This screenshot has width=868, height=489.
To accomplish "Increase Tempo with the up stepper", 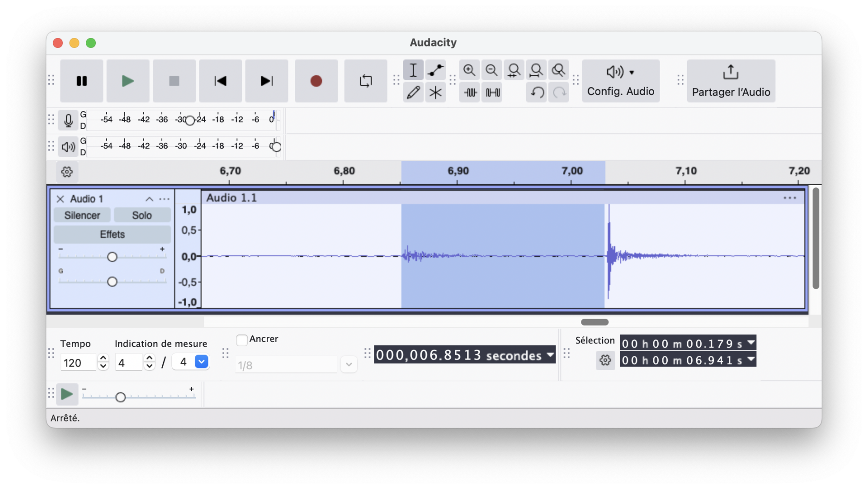I will click(x=103, y=358).
